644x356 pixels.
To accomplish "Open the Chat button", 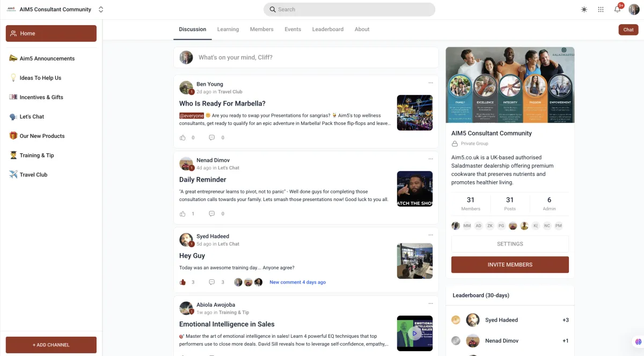I will point(628,29).
